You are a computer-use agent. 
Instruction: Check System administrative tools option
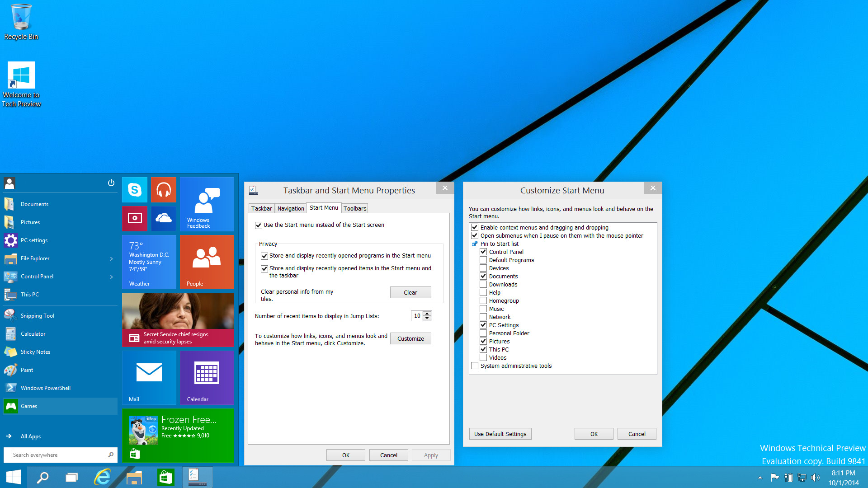click(475, 366)
